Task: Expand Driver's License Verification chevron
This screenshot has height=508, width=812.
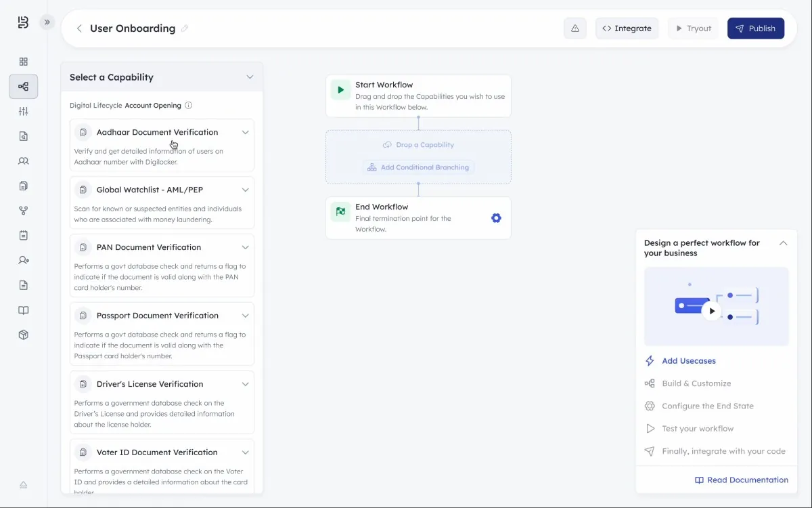Action: [246, 384]
